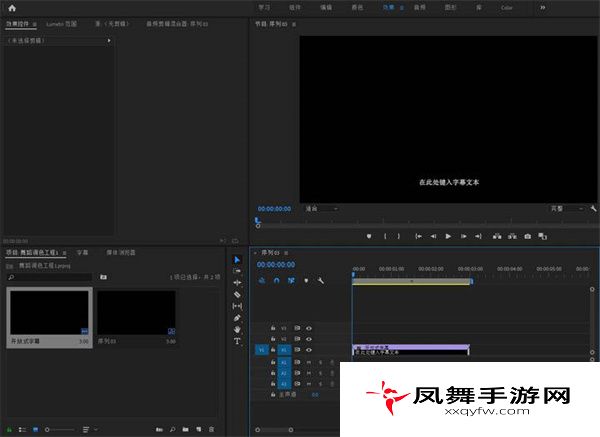
Task: Switch Project panel to list view
Action: (22, 430)
